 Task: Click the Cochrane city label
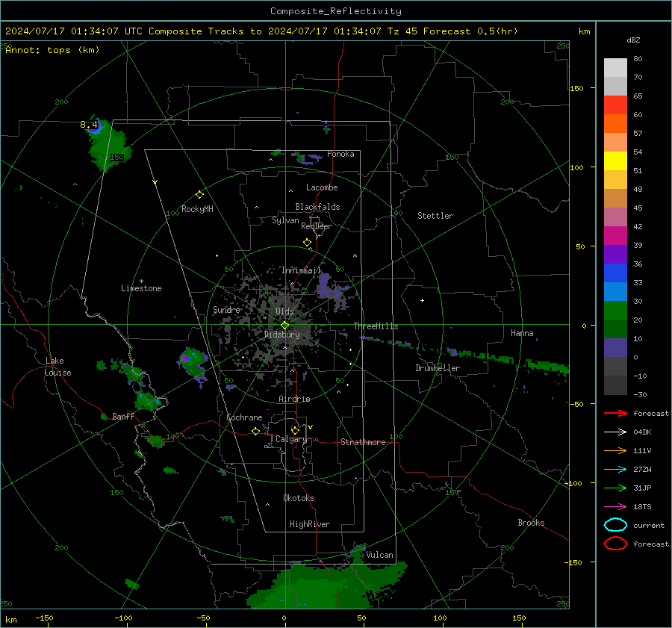point(244,417)
